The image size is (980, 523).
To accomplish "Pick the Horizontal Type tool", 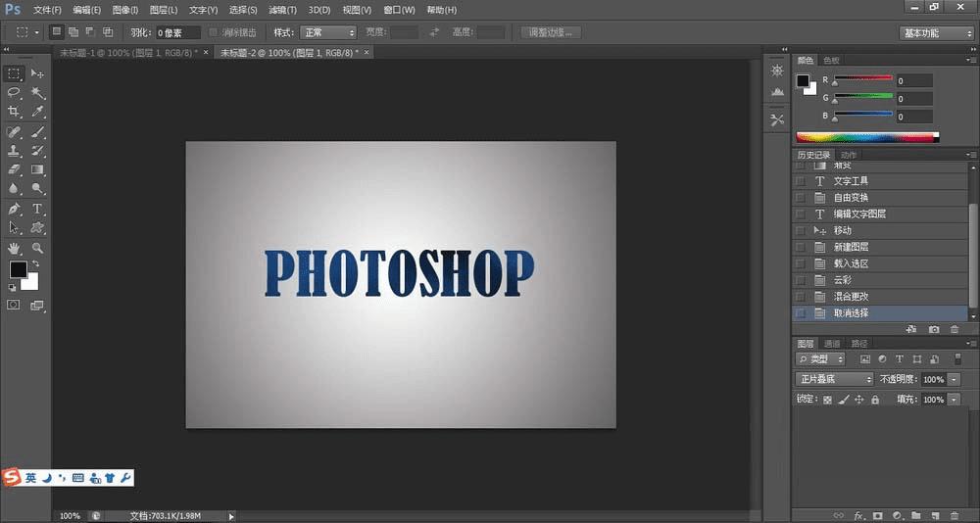I will coord(37,209).
